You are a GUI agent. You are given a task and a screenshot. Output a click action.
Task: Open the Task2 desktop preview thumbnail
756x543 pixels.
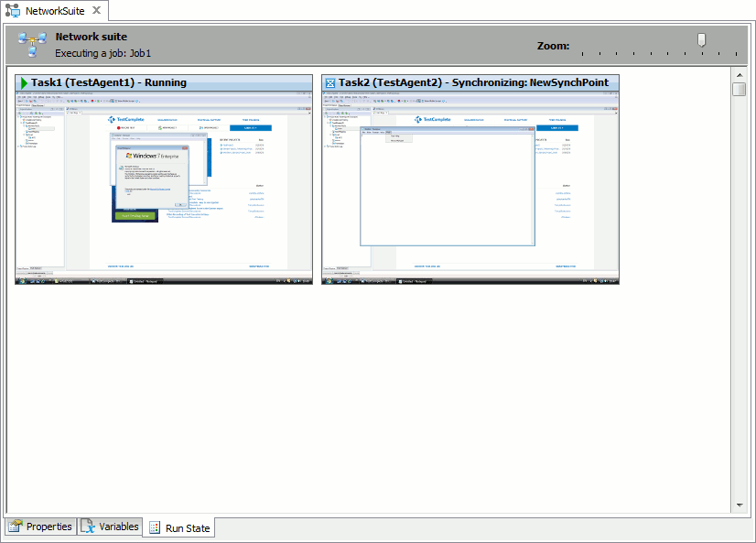(470, 188)
